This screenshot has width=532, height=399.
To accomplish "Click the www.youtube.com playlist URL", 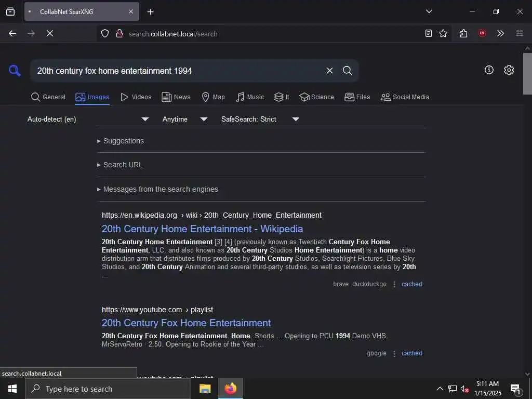I will (157, 310).
